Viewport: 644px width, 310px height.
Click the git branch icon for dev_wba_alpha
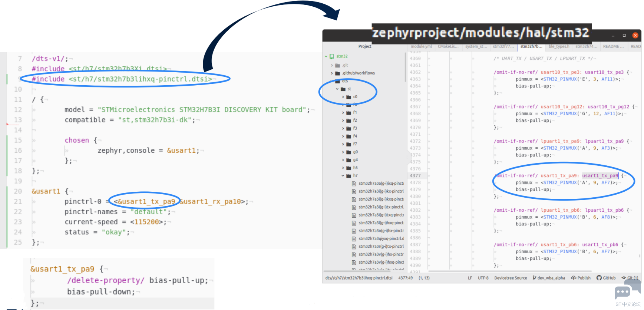(x=534, y=278)
